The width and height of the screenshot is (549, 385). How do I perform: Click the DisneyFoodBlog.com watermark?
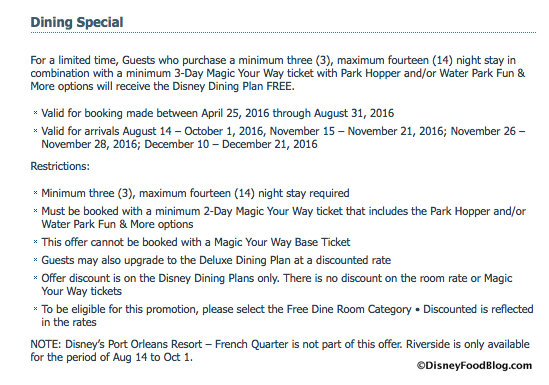click(x=474, y=366)
